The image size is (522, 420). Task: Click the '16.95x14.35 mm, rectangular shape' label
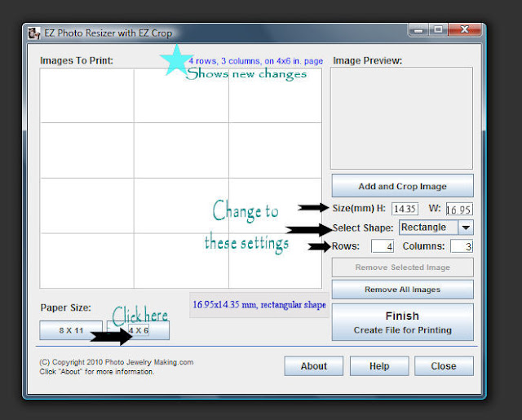259,305
